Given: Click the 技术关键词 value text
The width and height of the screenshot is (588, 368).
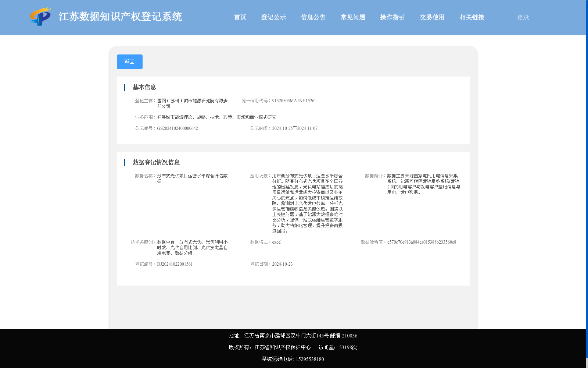Looking at the screenshot, I should [193, 248].
